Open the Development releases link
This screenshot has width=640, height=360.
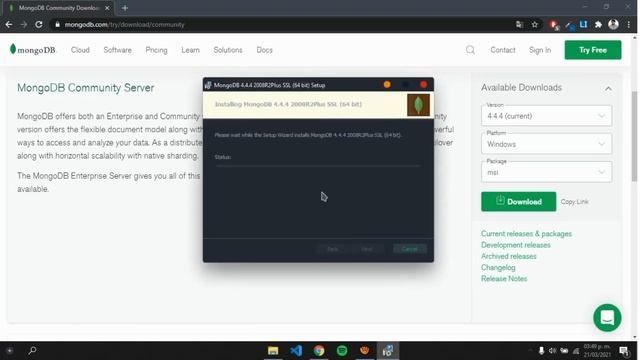coord(516,245)
